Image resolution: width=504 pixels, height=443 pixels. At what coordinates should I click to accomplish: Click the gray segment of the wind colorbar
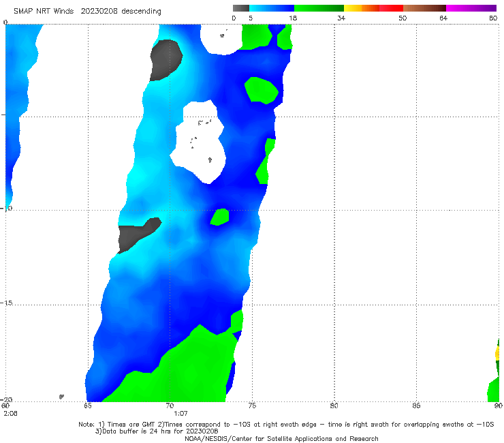[x=240, y=8]
